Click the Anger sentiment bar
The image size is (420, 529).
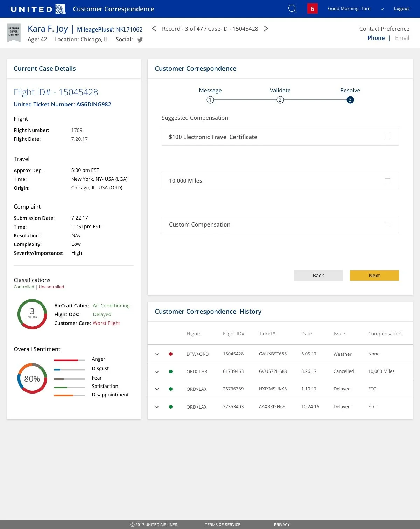coord(70,360)
